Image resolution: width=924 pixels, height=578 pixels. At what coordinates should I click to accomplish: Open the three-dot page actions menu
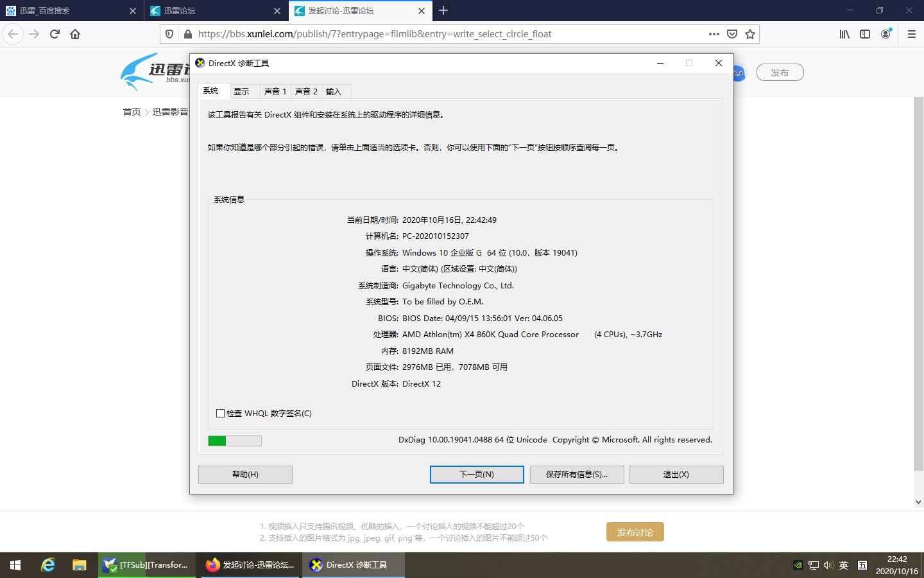point(713,34)
